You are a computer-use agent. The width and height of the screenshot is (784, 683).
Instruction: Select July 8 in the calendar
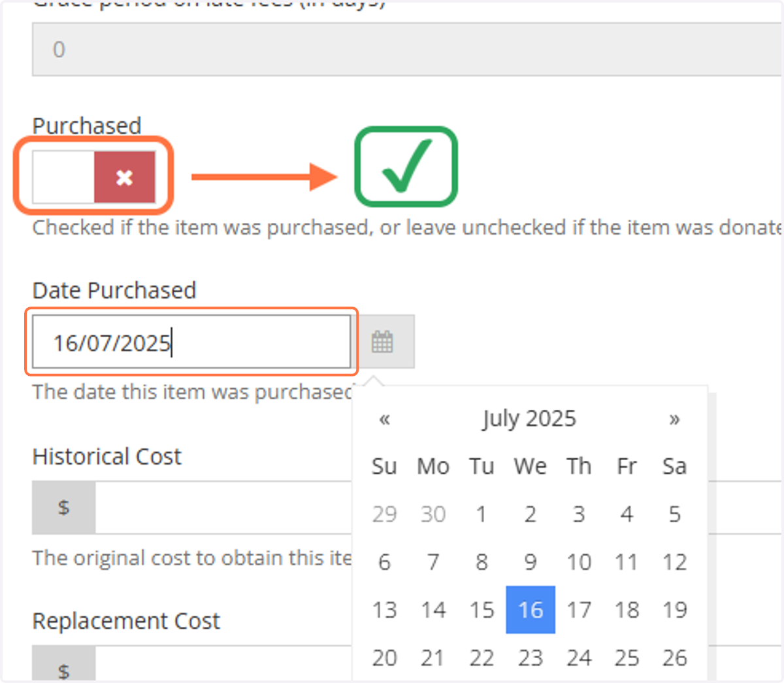482,562
